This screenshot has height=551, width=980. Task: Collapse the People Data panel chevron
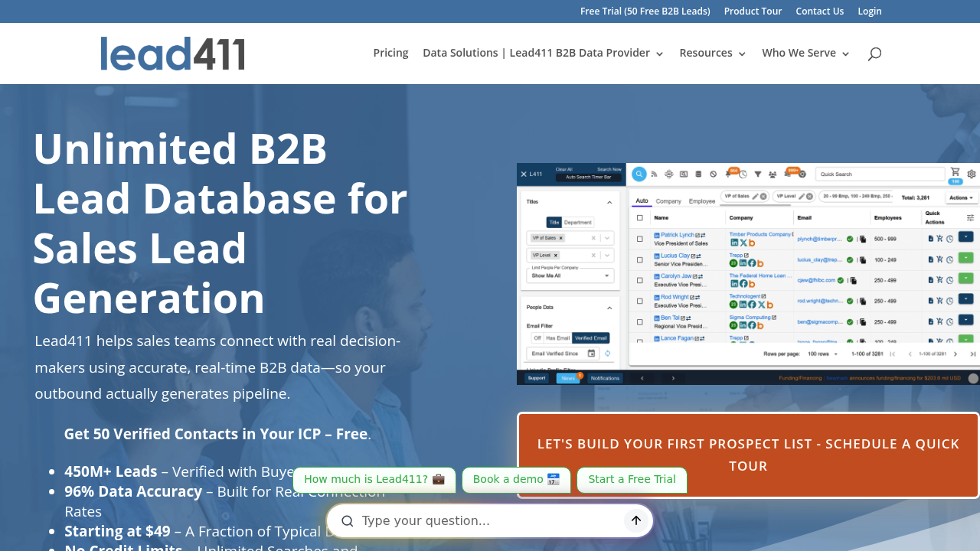(609, 308)
